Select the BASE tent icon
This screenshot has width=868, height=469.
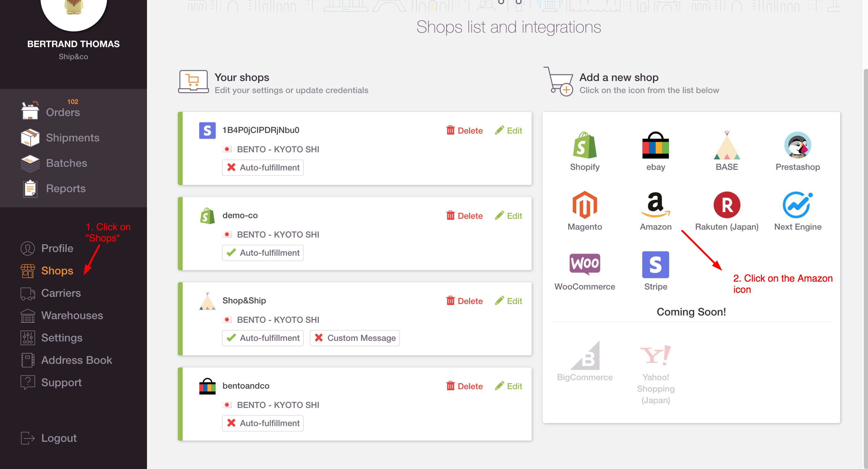click(727, 145)
